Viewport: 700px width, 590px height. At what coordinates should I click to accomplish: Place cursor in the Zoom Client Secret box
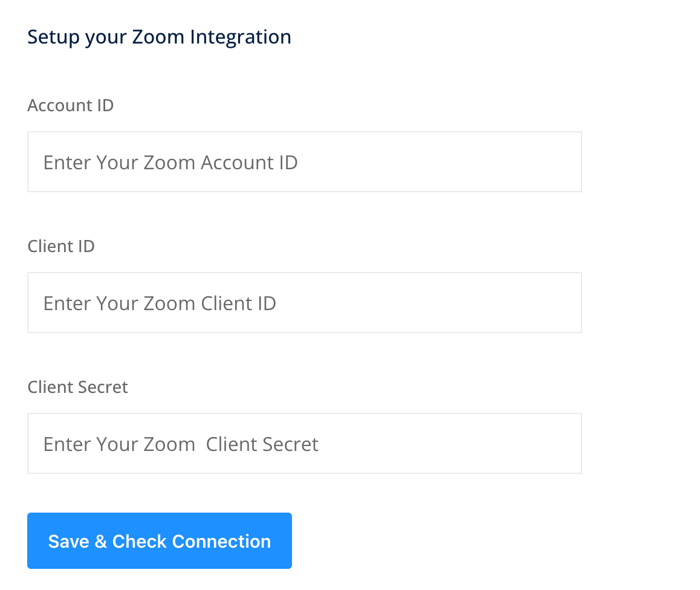pos(304,444)
